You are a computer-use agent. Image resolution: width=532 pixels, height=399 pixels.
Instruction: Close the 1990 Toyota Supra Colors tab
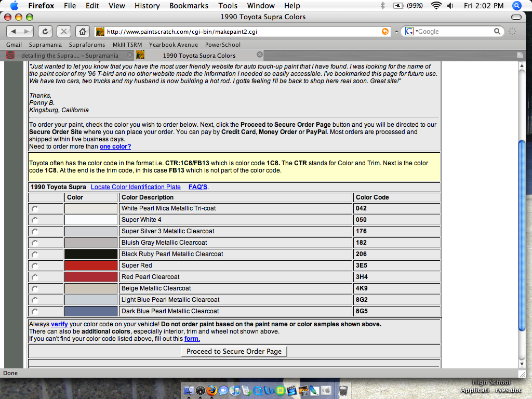click(x=260, y=55)
